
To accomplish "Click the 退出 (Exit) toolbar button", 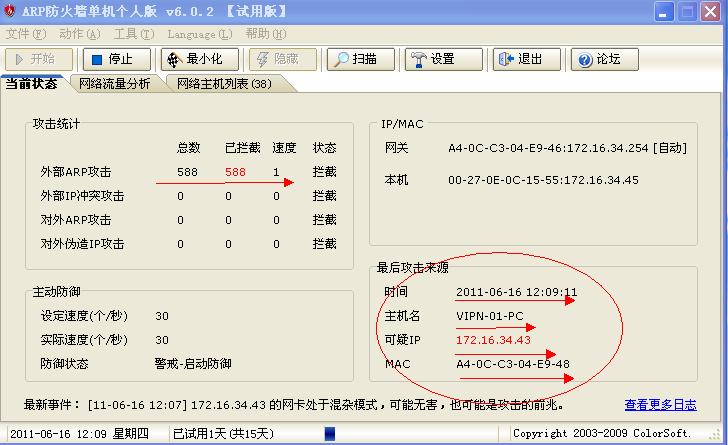I will pos(526,59).
